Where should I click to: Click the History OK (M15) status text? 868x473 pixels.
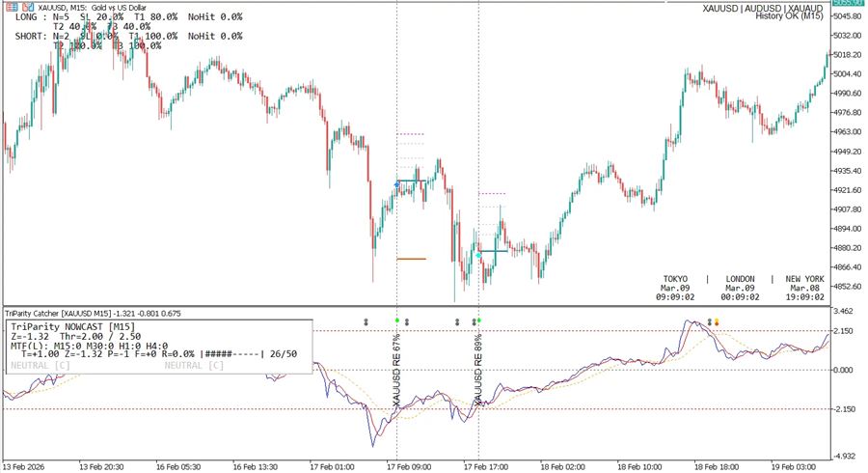click(x=789, y=16)
